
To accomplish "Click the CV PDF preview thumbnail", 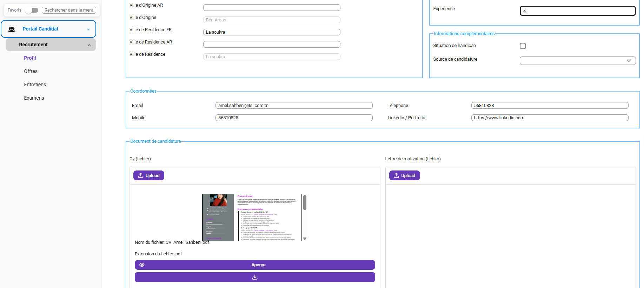I will 252,218.
